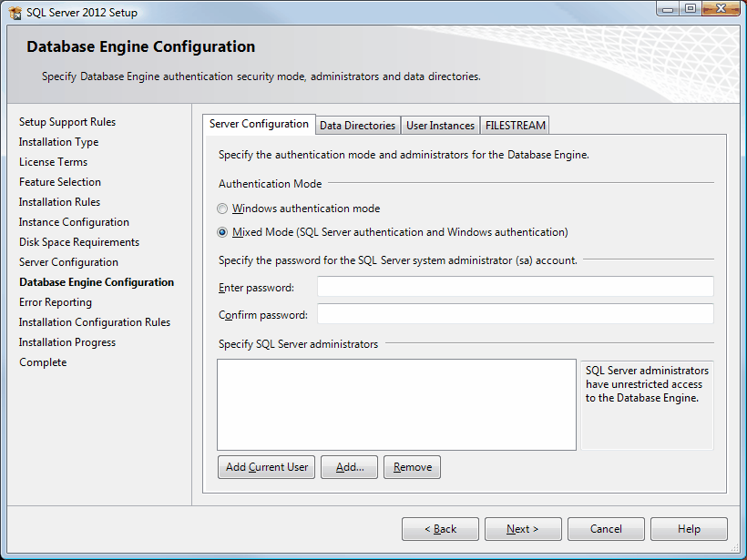Go back with the Back button
This screenshot has height=560, width=747.
tap(440, 529)
